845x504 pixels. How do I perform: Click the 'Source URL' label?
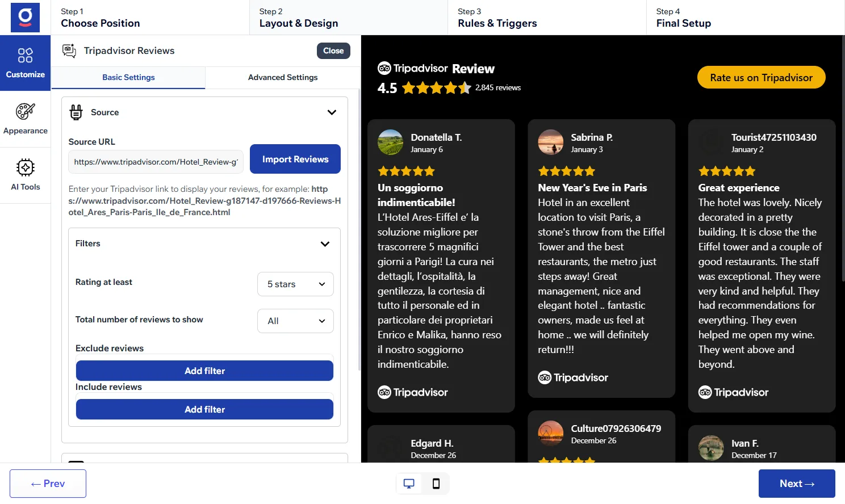[x=91, y=142]
